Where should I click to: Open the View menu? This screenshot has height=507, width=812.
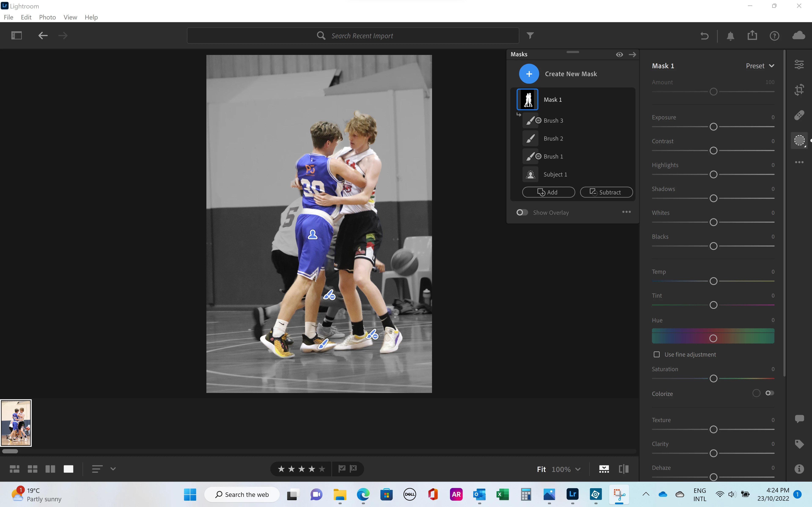pos(70,17)
